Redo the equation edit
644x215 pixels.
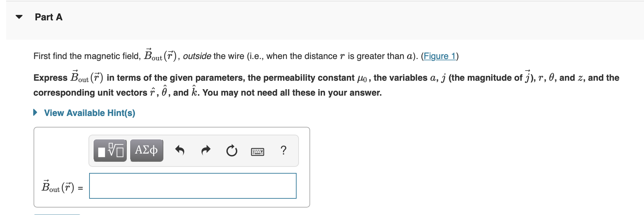point(205,150)
